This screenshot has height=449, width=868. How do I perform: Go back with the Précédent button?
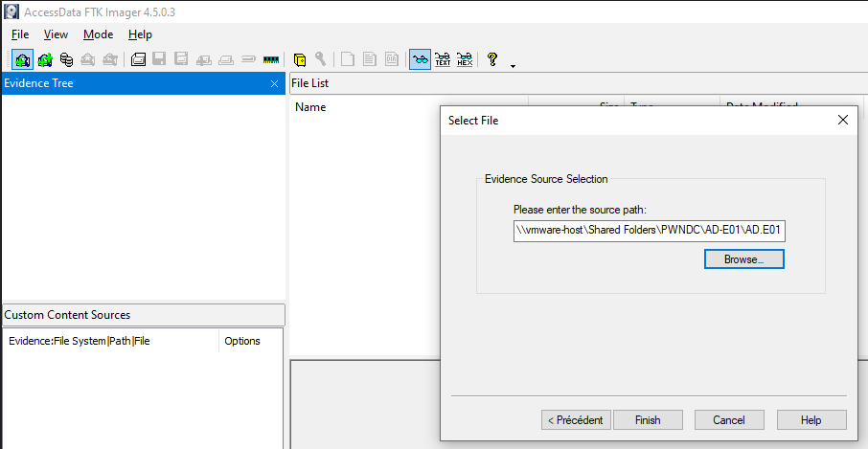[576, 420]
